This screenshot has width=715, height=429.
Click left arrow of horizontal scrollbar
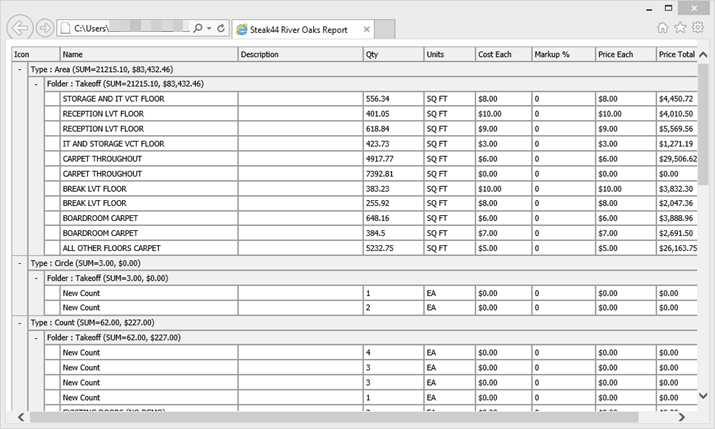(x=21, y=417)
